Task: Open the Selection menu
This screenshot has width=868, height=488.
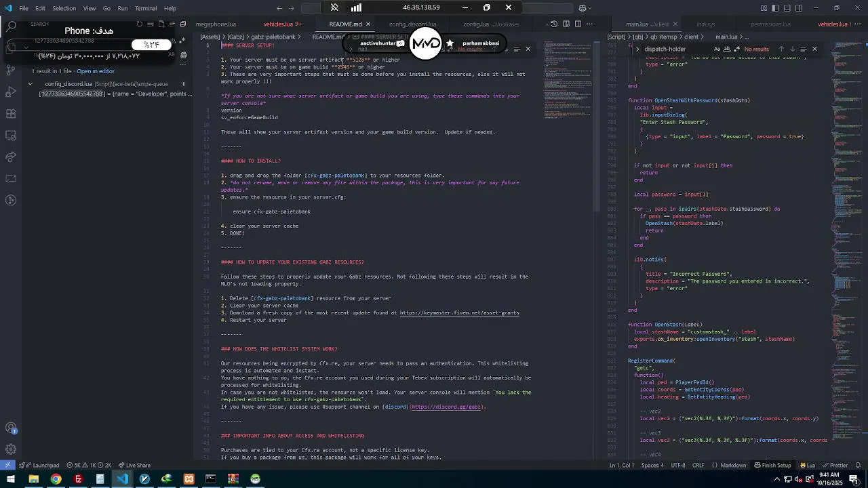Action: pyautogui.click(x=64, y=8)
